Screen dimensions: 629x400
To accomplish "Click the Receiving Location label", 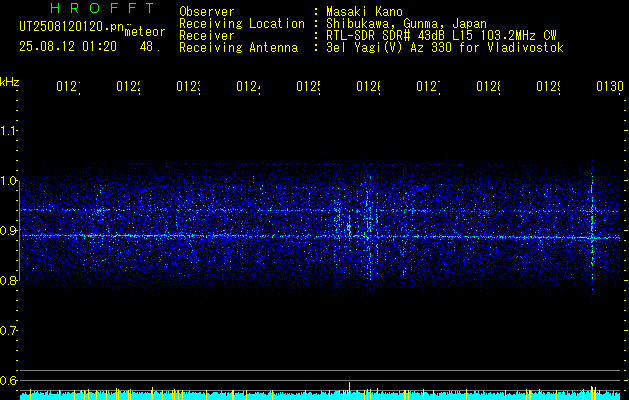I will [x=242, y=24].
